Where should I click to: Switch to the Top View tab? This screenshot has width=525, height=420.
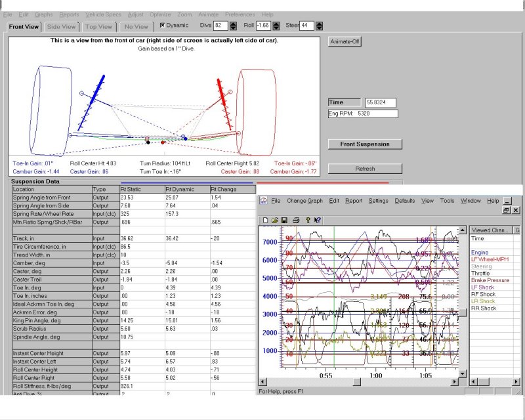[x=98, y=27]
